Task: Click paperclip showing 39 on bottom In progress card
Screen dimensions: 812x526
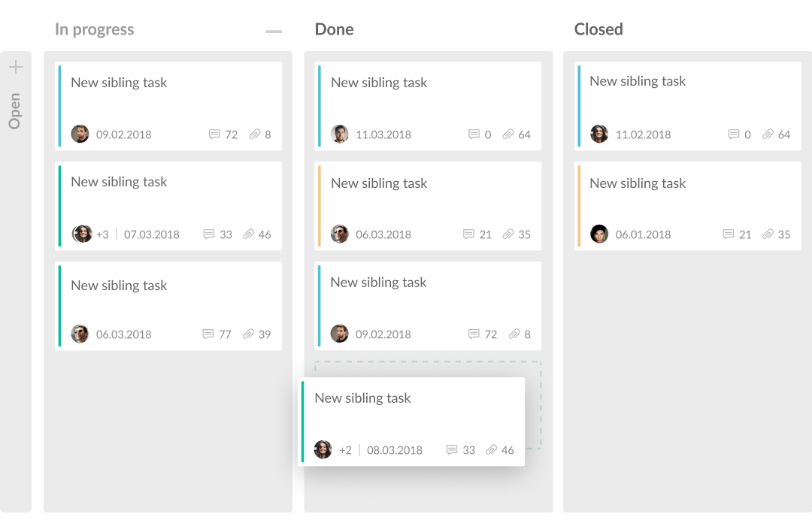Action: [248, 334]
